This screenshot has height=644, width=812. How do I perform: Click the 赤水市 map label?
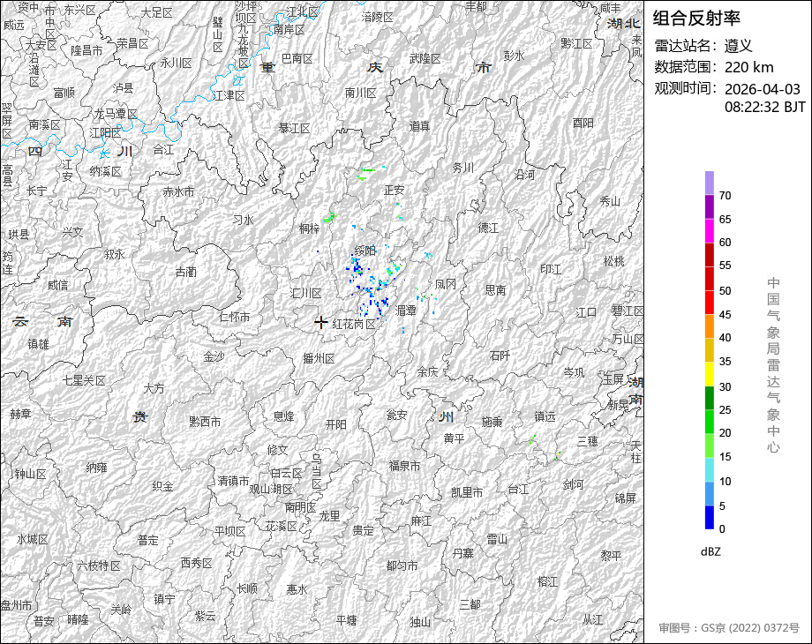178,191
